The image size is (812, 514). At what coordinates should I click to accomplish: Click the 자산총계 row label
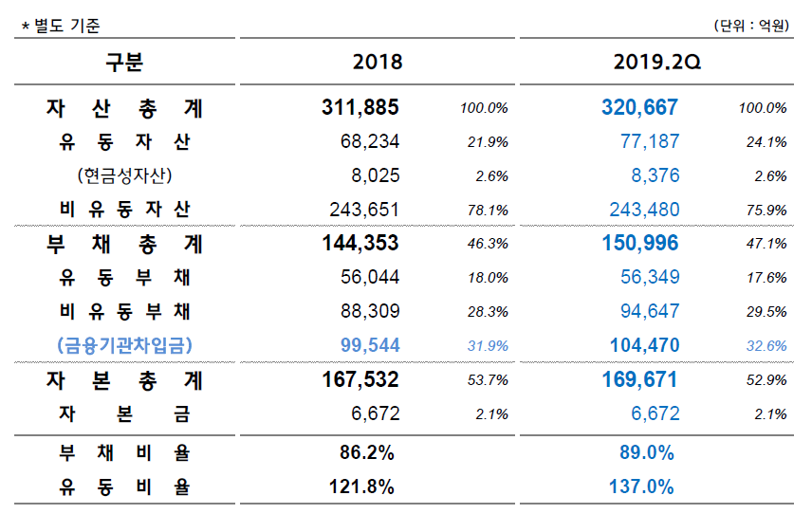[124, 108]
